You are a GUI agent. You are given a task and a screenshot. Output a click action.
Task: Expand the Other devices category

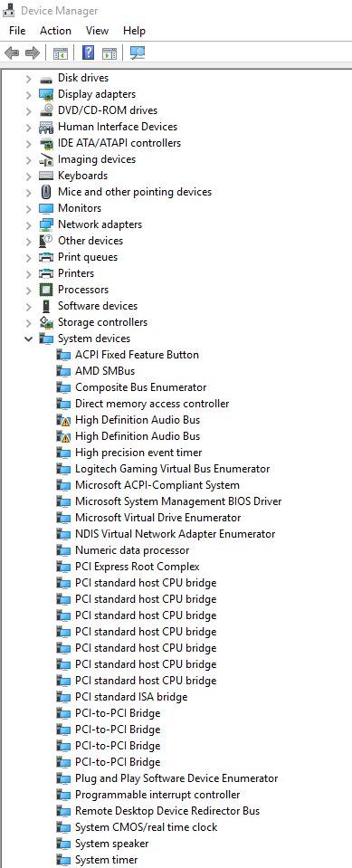pos(28,241)
